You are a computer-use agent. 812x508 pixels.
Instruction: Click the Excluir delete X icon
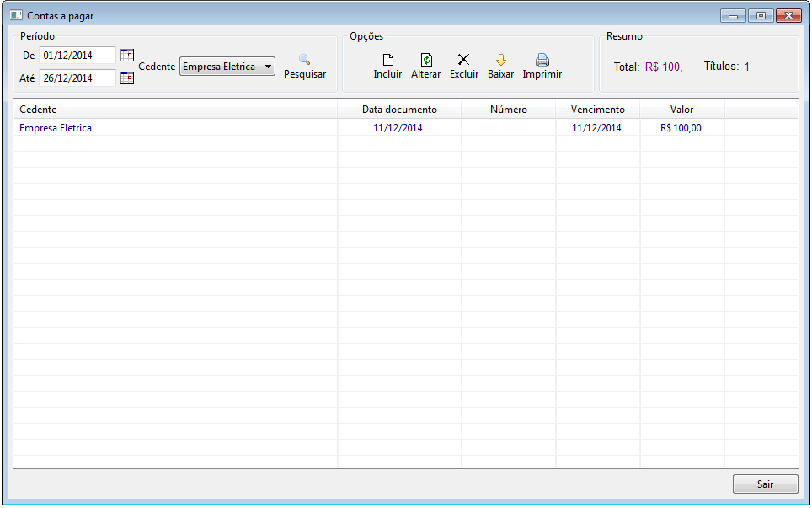463,60
